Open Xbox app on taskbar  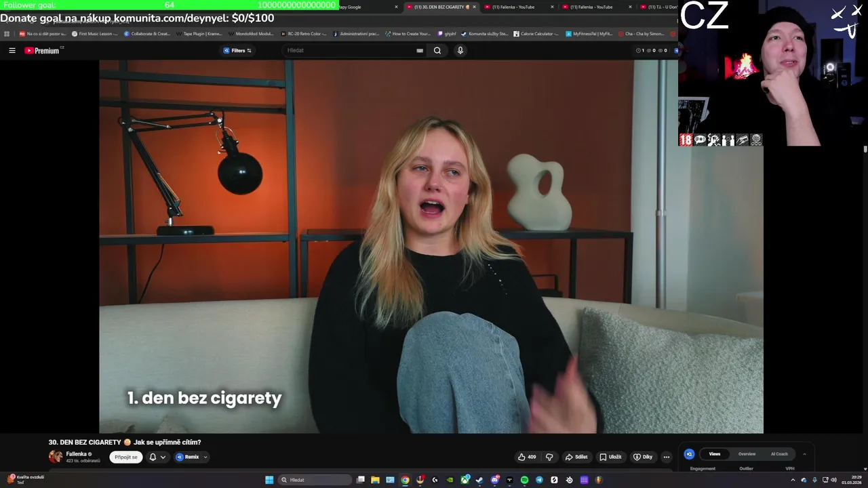coord(465,480)
